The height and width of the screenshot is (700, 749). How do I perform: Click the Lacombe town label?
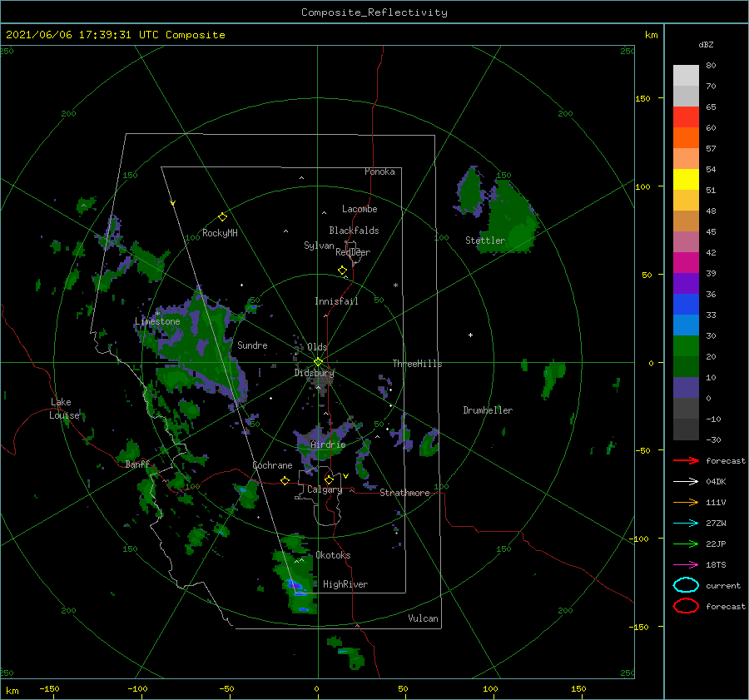(360, 209)
